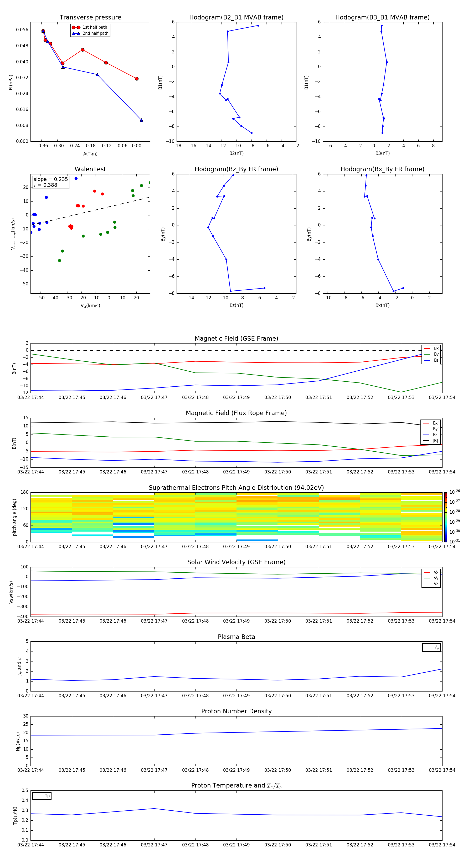Click the 'slope = 0.235' annotation
The image size is (473, 868).
(51, 179)
